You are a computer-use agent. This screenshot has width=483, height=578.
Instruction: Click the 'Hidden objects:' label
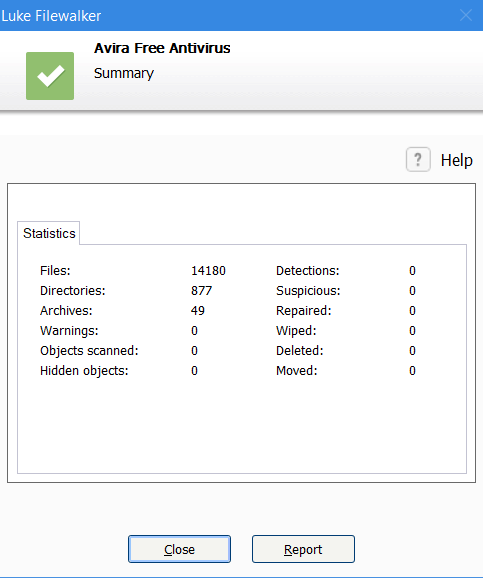[x=84, y=370]
